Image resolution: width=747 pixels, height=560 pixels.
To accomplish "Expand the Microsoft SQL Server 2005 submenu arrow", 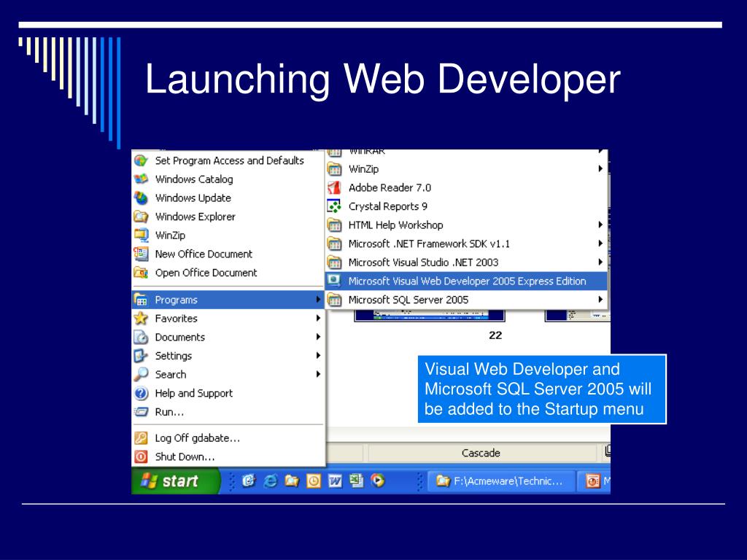I will 600,300.
